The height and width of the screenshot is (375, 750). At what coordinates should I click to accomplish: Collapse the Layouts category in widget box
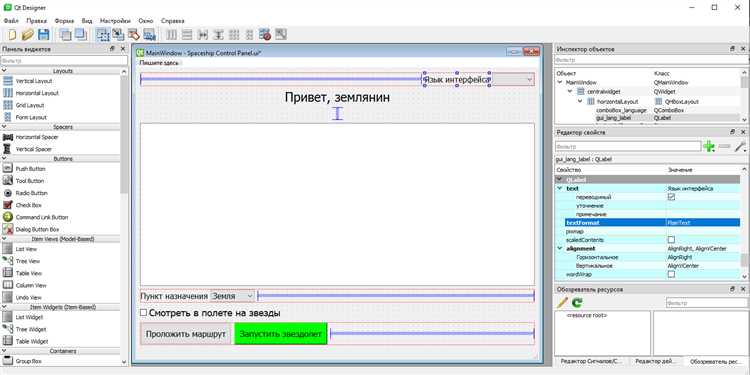point(4,71)
